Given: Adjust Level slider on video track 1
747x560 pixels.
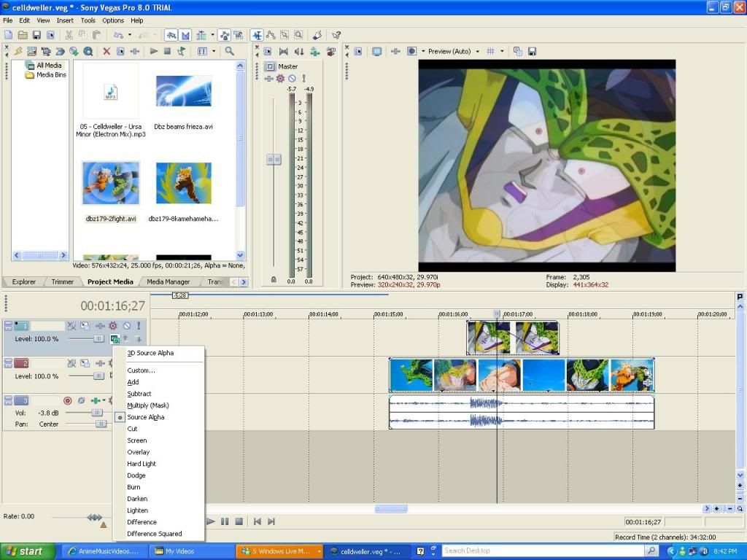Looking at the screenshot, I should (x=98, y=338).
